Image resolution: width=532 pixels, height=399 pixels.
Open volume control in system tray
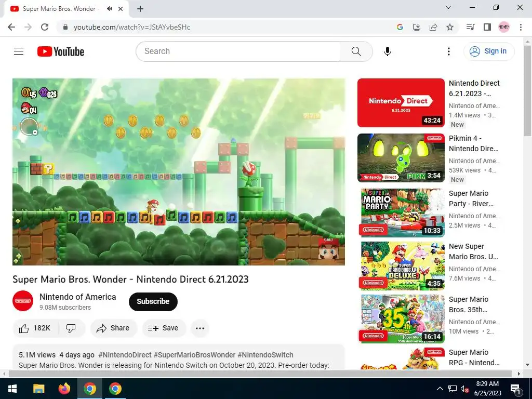click(x=465, y=389)
